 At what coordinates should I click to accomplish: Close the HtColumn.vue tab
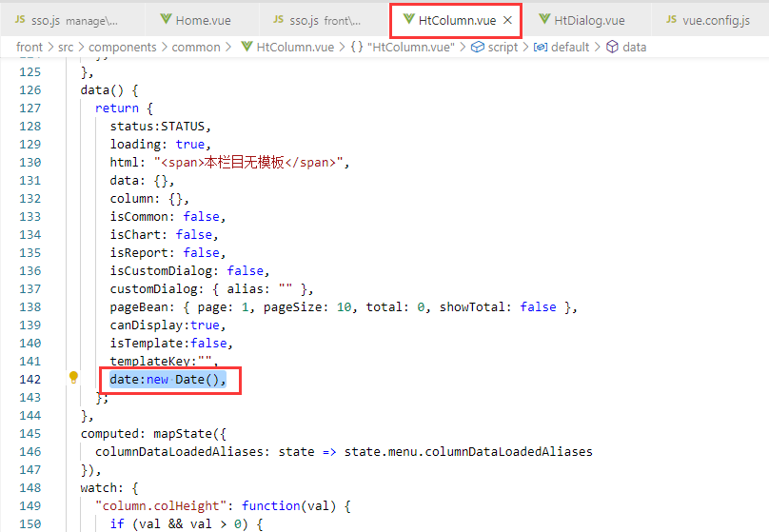(x=508, y=20)
